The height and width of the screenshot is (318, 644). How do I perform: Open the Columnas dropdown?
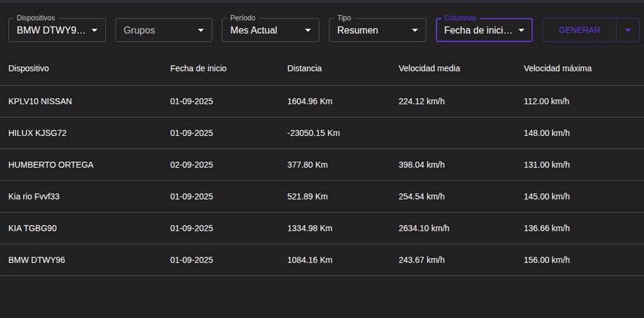484,30
